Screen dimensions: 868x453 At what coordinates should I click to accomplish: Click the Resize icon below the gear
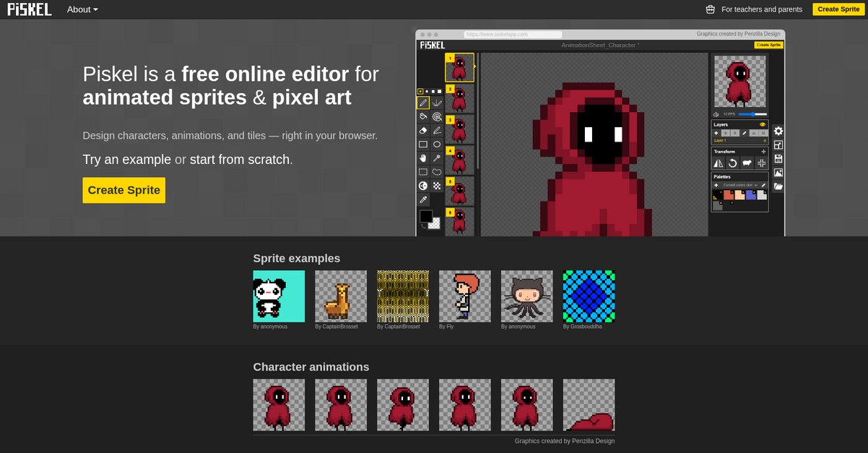pyautogui.click(x=778, y=144)
